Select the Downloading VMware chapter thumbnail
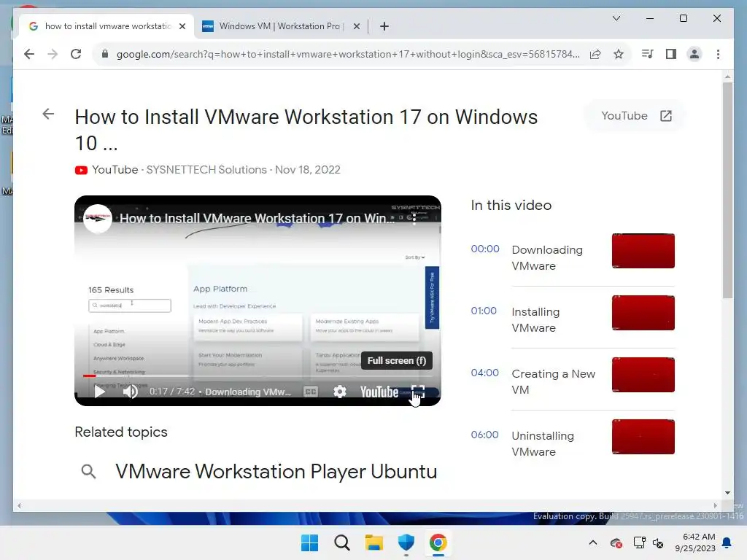Image resolution: width=747 pixels, height=560 pixels. tap(643, 251)
